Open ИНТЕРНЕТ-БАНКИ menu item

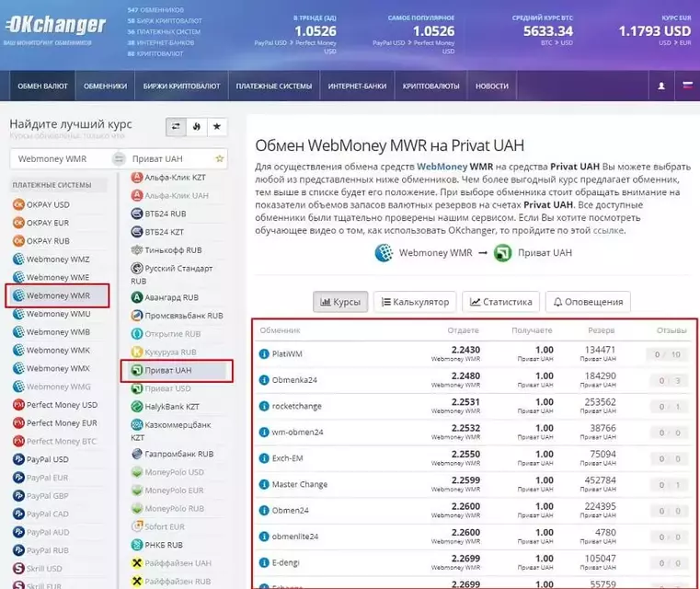click(x=357, y=86)
